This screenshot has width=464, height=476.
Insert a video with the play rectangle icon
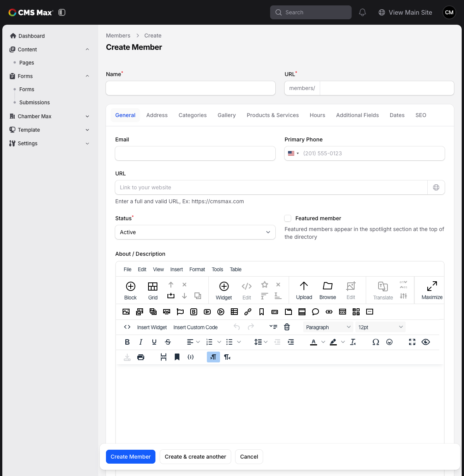point(207,312)
